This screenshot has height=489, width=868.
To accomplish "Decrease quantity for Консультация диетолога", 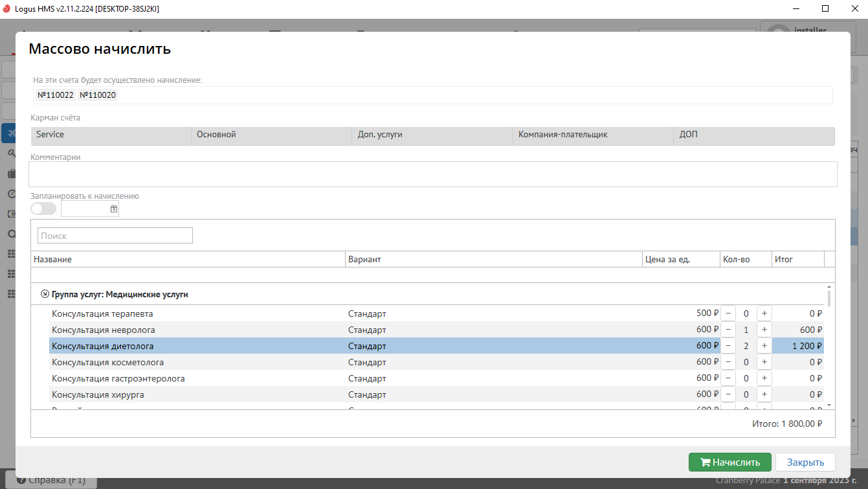I will click(728, 346).
